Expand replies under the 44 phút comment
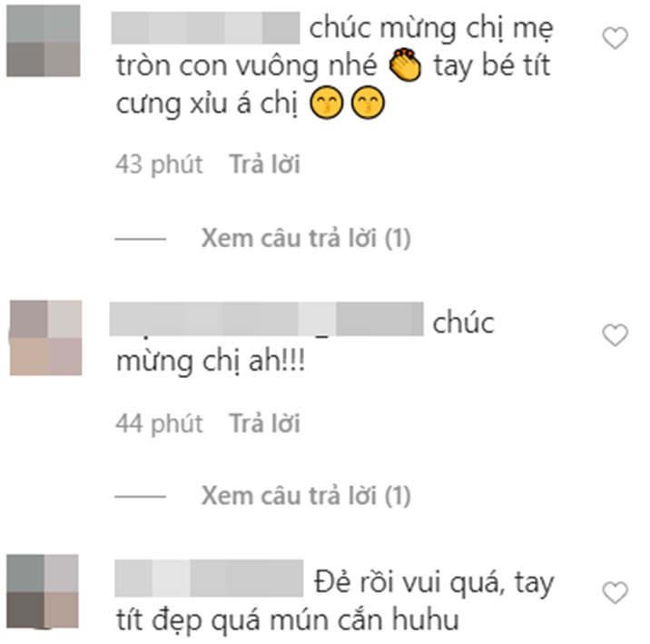The width and height of the screenshot is (650, 644). [306, 496]
